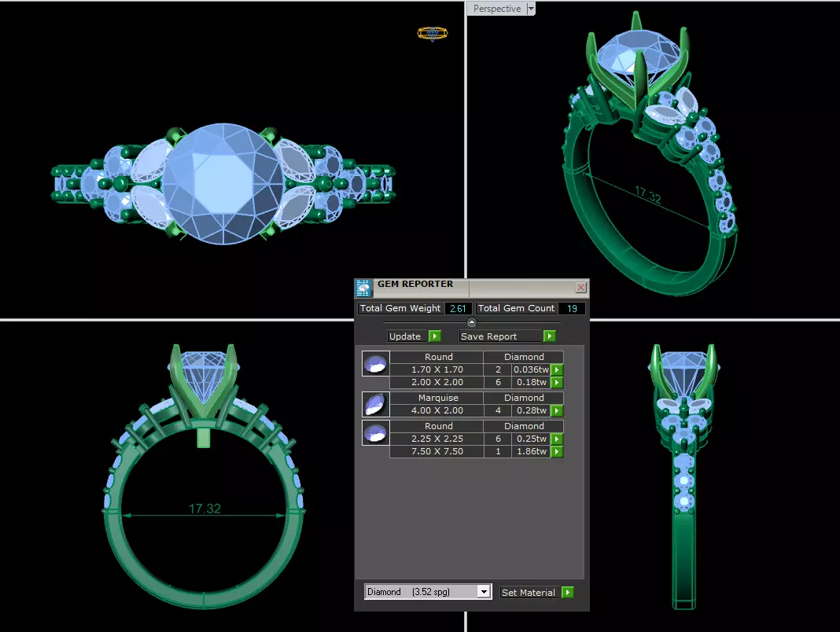Click the 0.036tw weight value
Screen dimensions: 840x632
click(x=531, y=369)
